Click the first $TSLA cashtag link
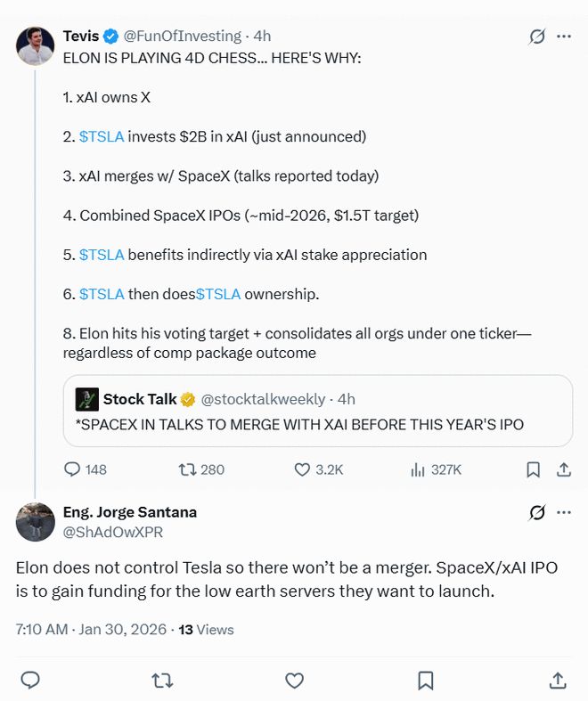This screenshot has width=588, height=701. point(102,136)
